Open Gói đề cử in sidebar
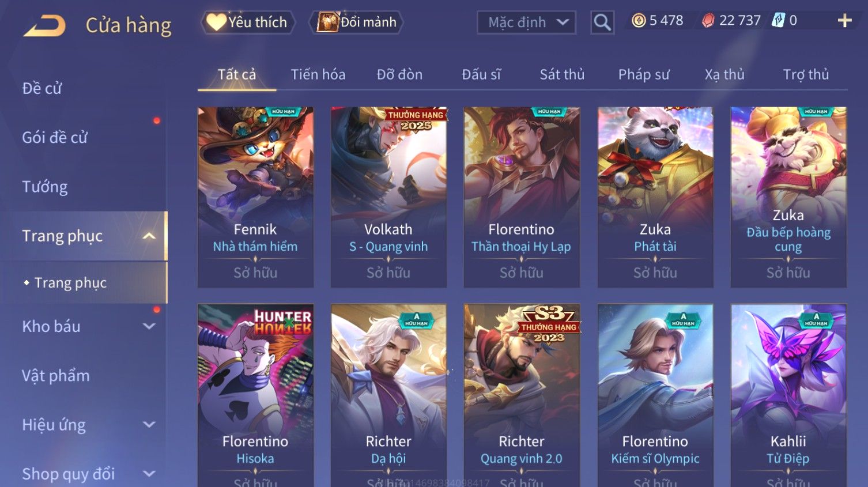 pos(55,137)
